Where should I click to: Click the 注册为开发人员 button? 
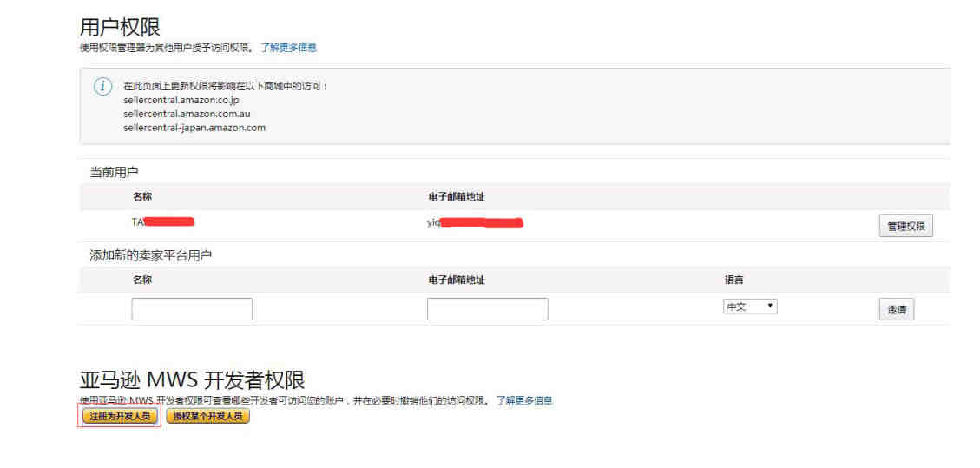120,417
